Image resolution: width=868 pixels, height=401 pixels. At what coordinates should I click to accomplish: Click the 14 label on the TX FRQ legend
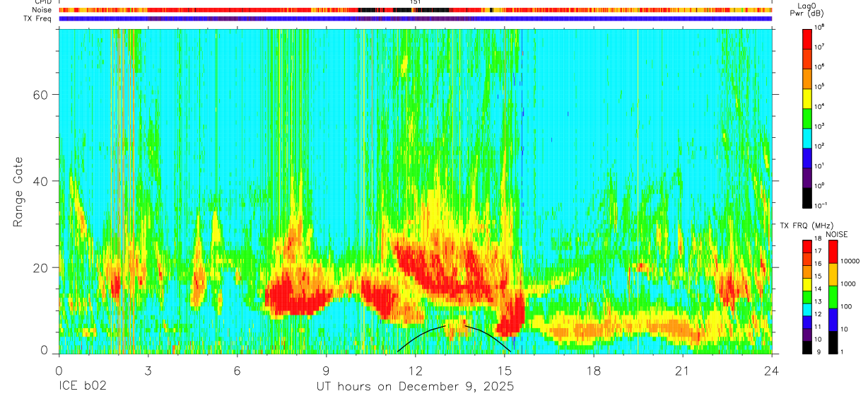pos(819,289)
